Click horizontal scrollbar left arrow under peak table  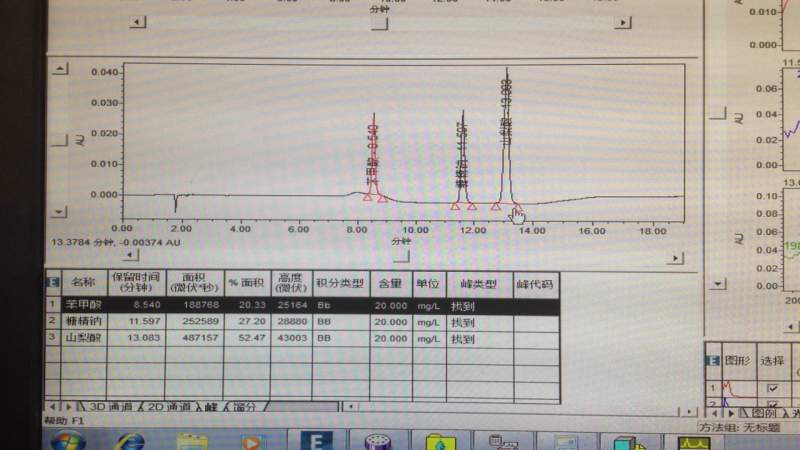pyautogui.click(x=351, y=407)
